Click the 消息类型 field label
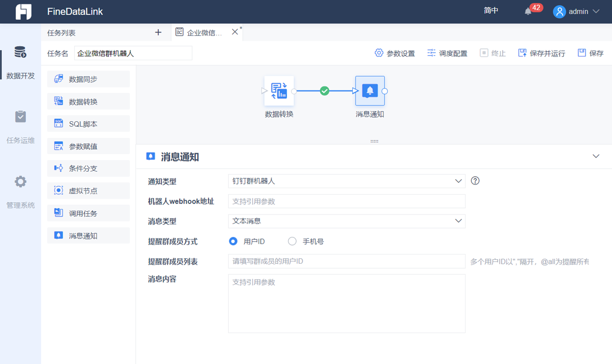Image resolution: width=612 pixels, height=364 pixels. click(x=162, y=221)
